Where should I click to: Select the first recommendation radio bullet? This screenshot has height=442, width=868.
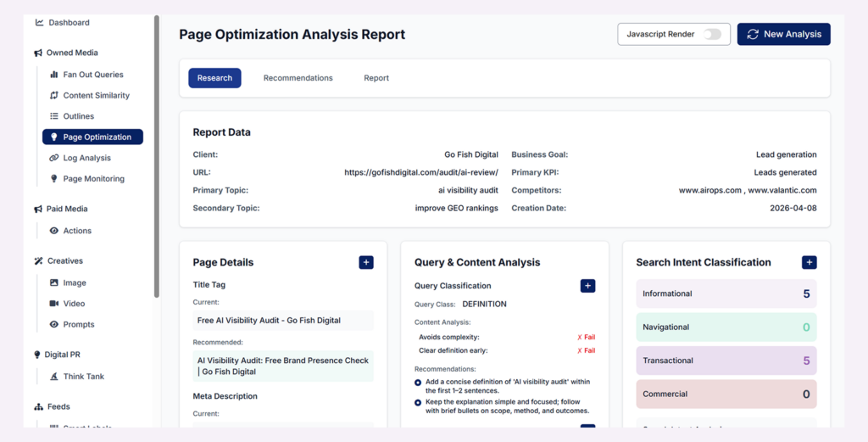[x=418, y=382]
